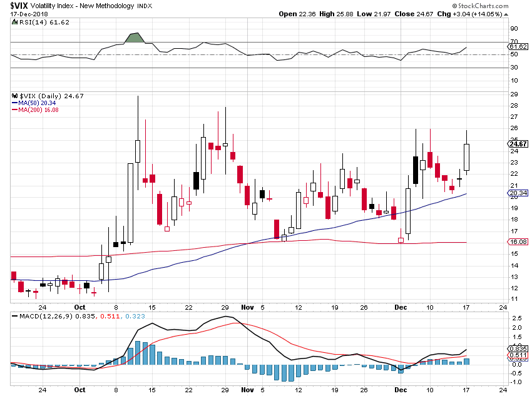Click the $VIX (Daily) 24.67 legend text
Viewport: 532px width, 396px height.
[51, 96]
